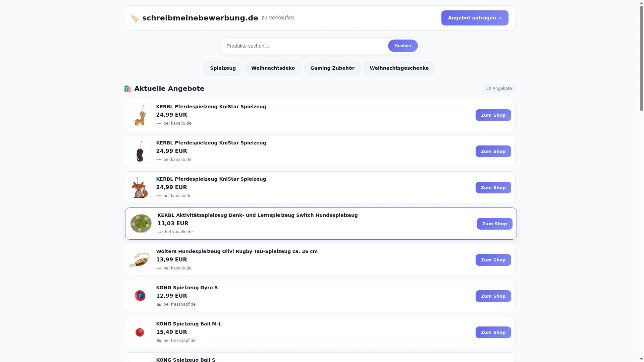644x362 pixels.
Task: Click the kavalio.de shop icon under the Wolters Rugby toy
Action: pyautogui.click(x=159, y=268)
